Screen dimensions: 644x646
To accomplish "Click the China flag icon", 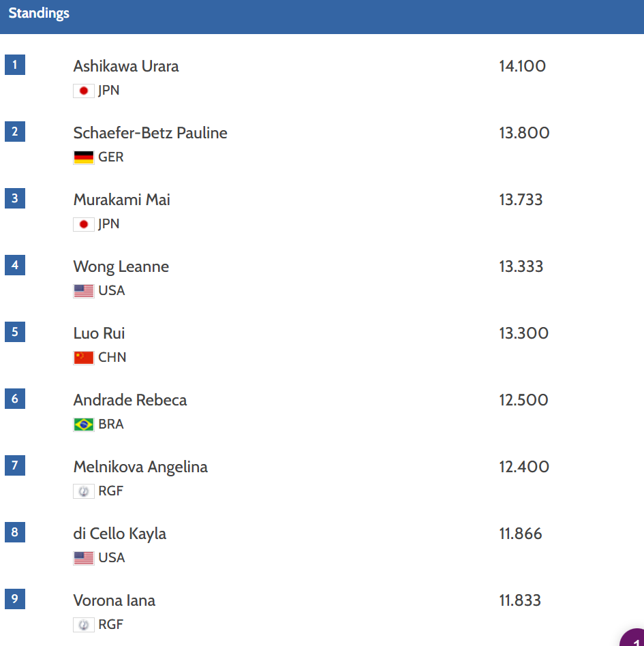I will point(84,358).
